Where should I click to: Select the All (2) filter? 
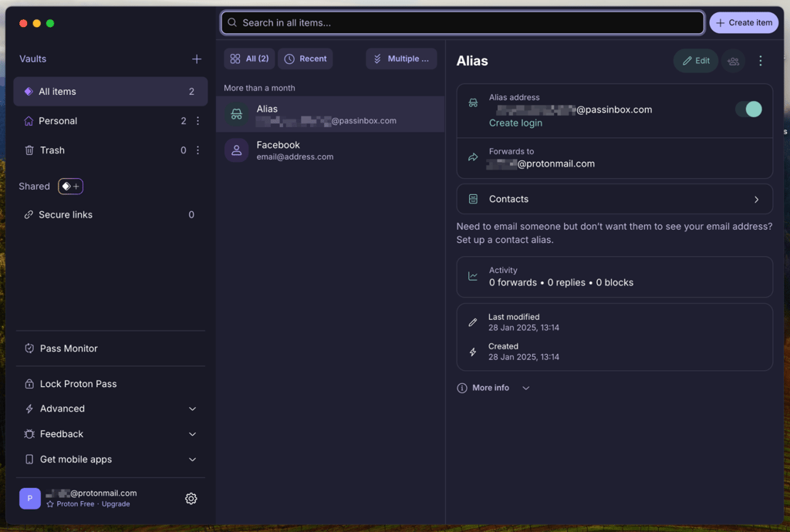click(249, 59)
